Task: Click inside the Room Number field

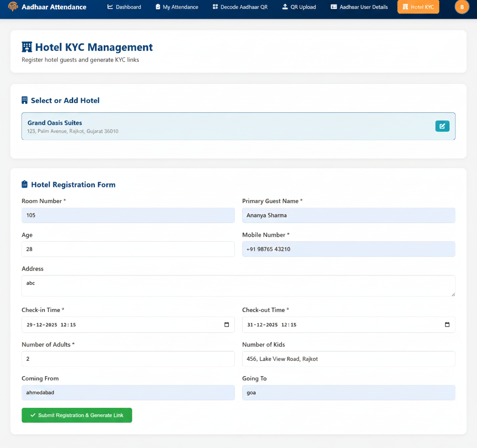Action: click(128, 215)
